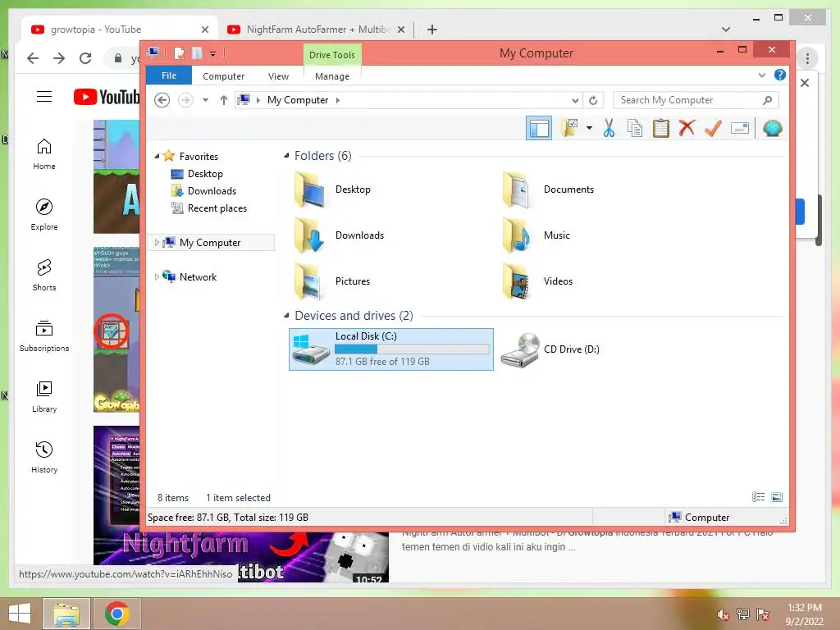The width and height of the screenshot is (840, 630).
Task: Toggle the navigation pane layout icon
Action: (538, 129)
